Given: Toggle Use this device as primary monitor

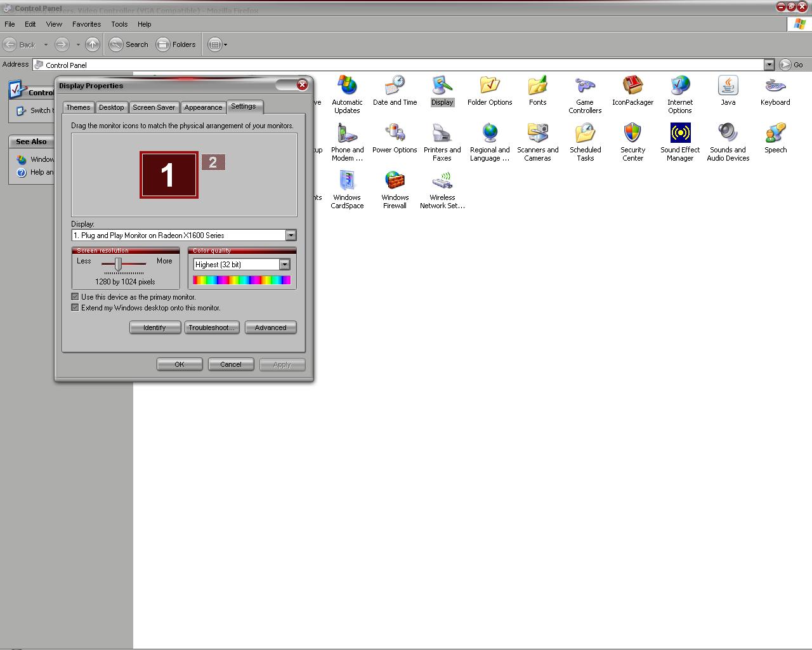Looking at the screenshot, I should coord(75,296).
